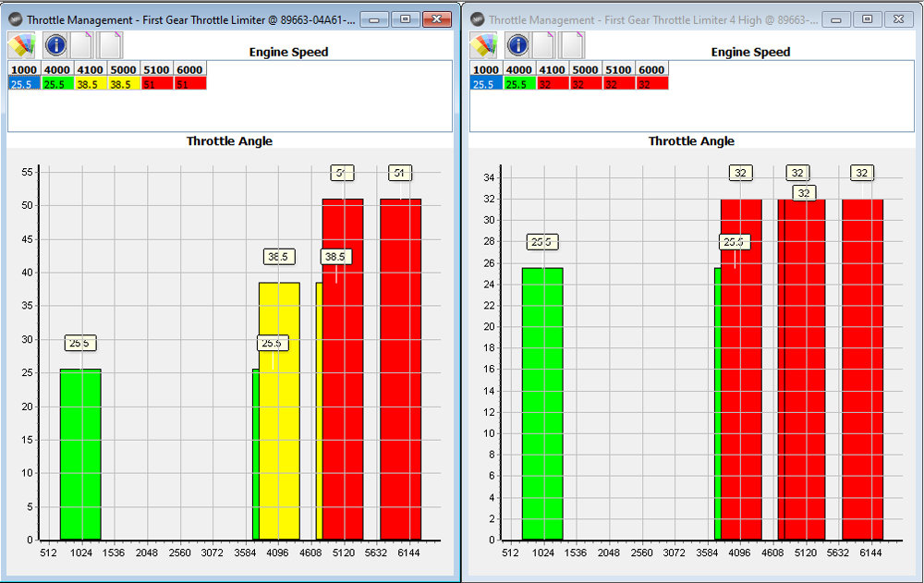Click Throttle Angle title in 4 High window
924x583 pixels.
click(691, 140)
